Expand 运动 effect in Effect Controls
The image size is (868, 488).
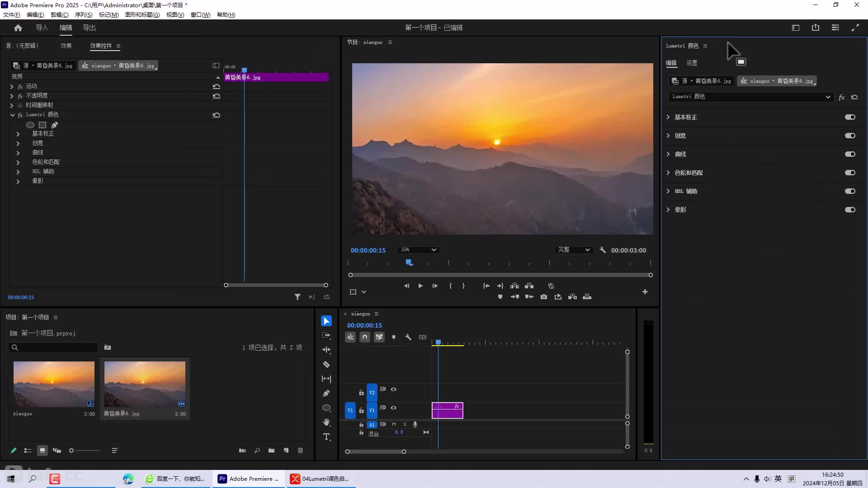pos(12,86)
